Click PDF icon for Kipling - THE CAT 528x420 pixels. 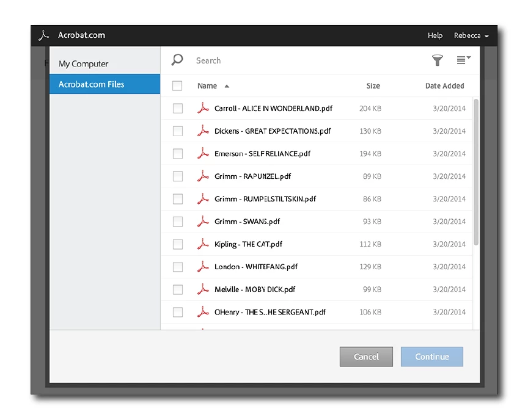tap(203, 244)
